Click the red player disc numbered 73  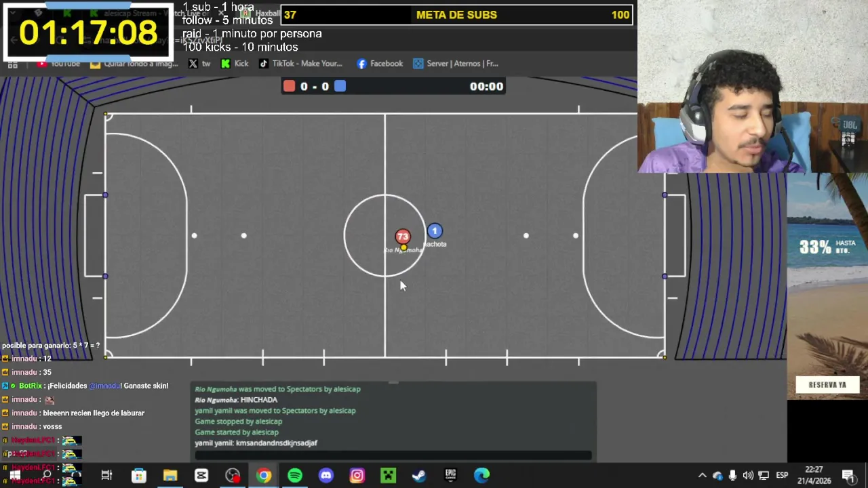click(x=403, y=237)
